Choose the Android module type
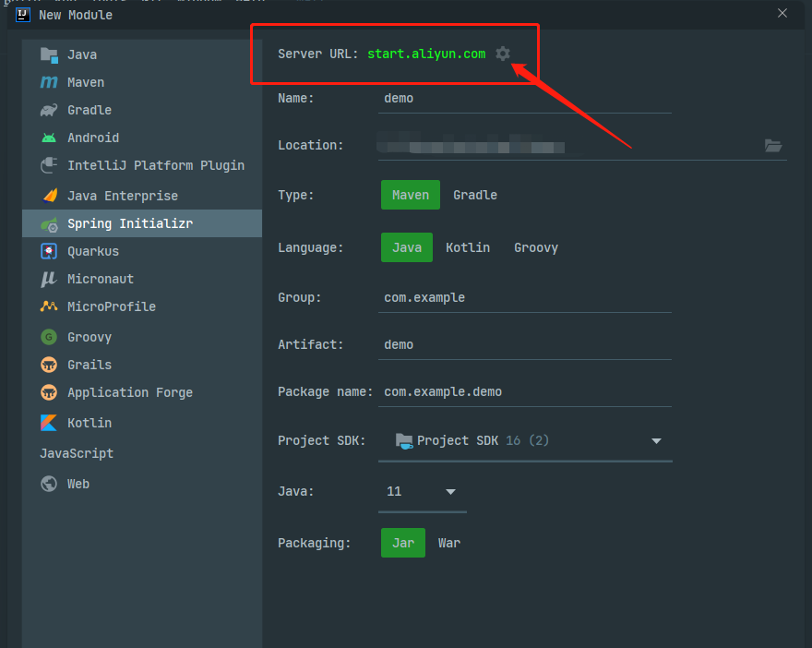 [x=91, y=137]
